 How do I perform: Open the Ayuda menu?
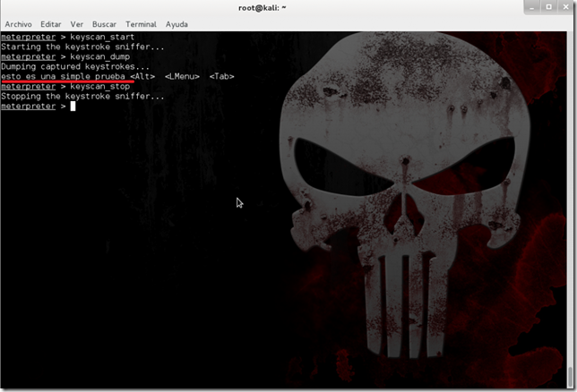coord(177,24)
